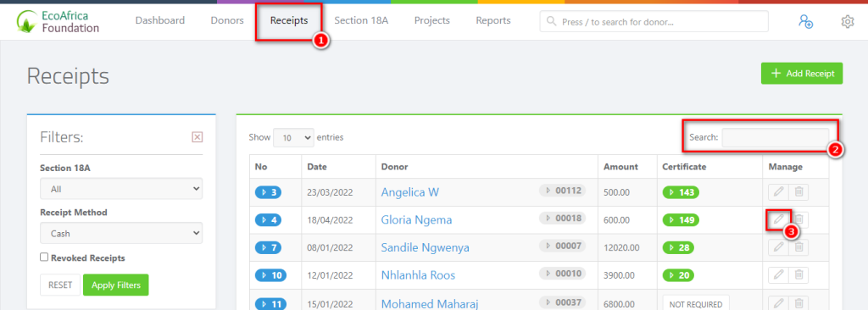Delete Sandile Ngwenya receipt with trash icon
868x310 pixels.
[798, 246]
